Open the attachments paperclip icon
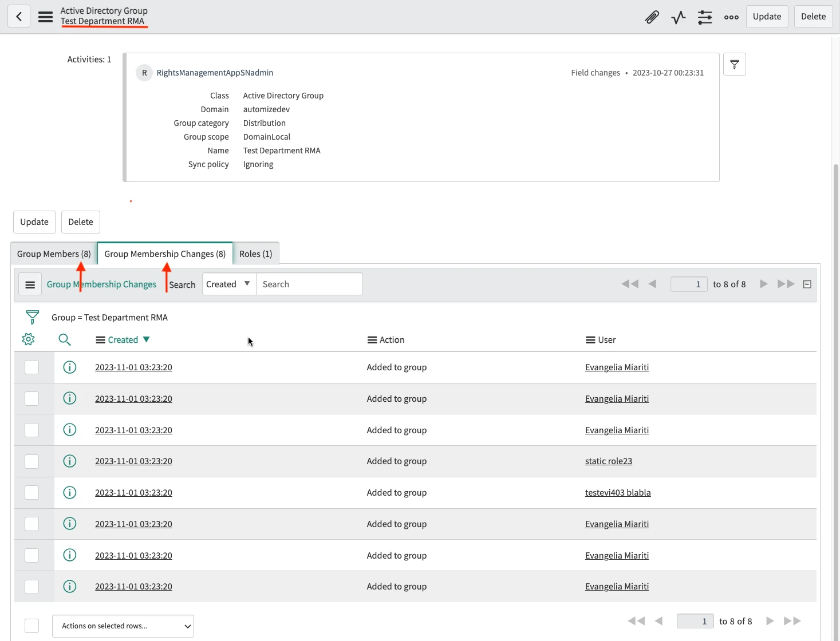Screen dimensions: 840x641 coord(652,17)
